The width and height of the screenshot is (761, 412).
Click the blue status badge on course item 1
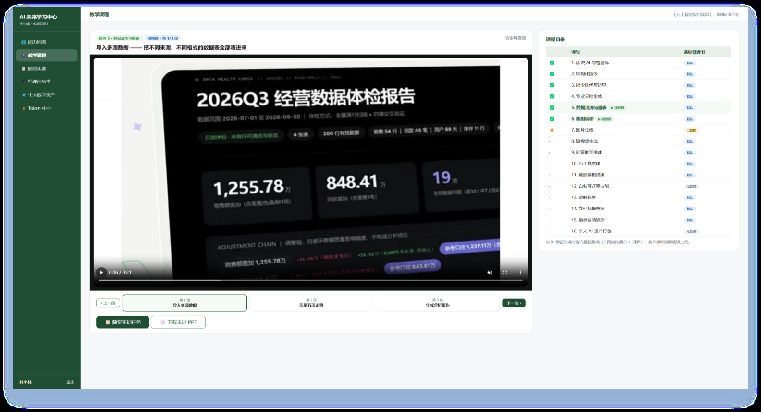(690, 63)
